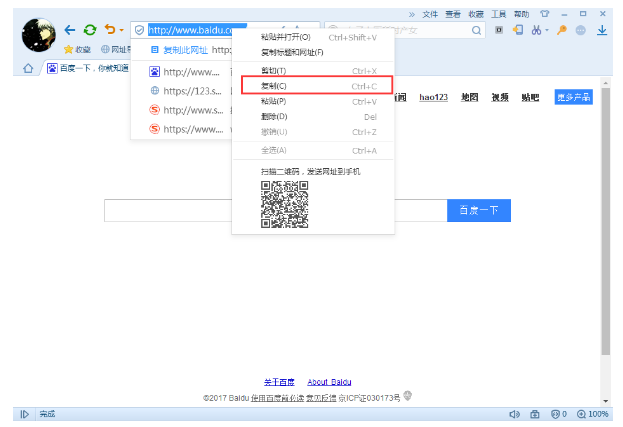Click the selected URL in address bar
623x427 pixels.
[190, 30]
